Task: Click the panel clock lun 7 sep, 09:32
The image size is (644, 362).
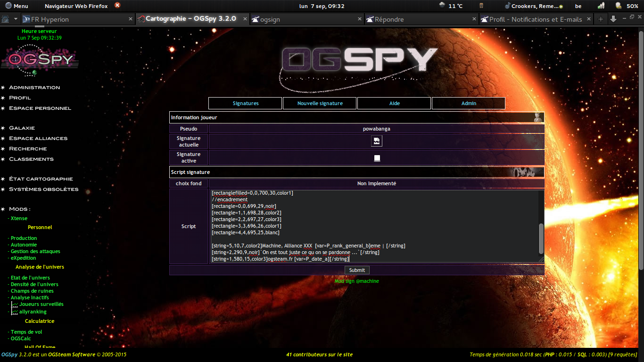Action: pyautogui.click(x=322, y=6)
